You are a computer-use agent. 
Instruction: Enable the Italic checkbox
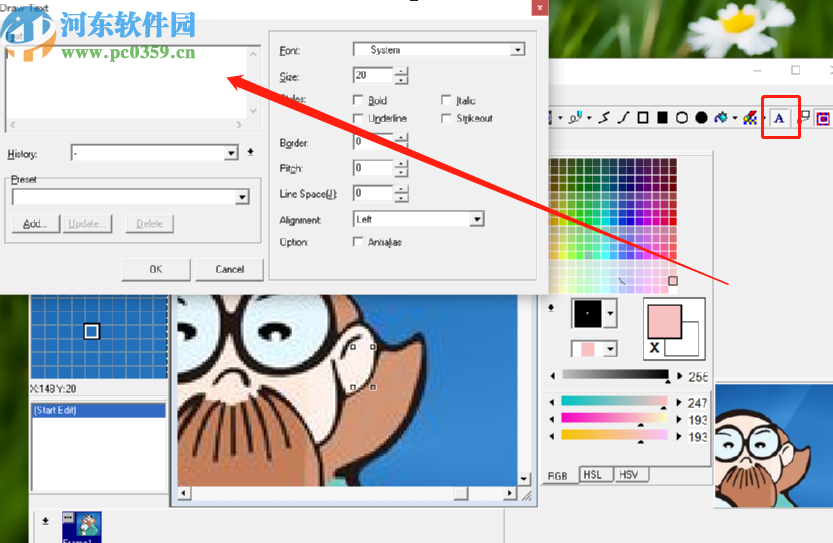click(x=446, y=100)
